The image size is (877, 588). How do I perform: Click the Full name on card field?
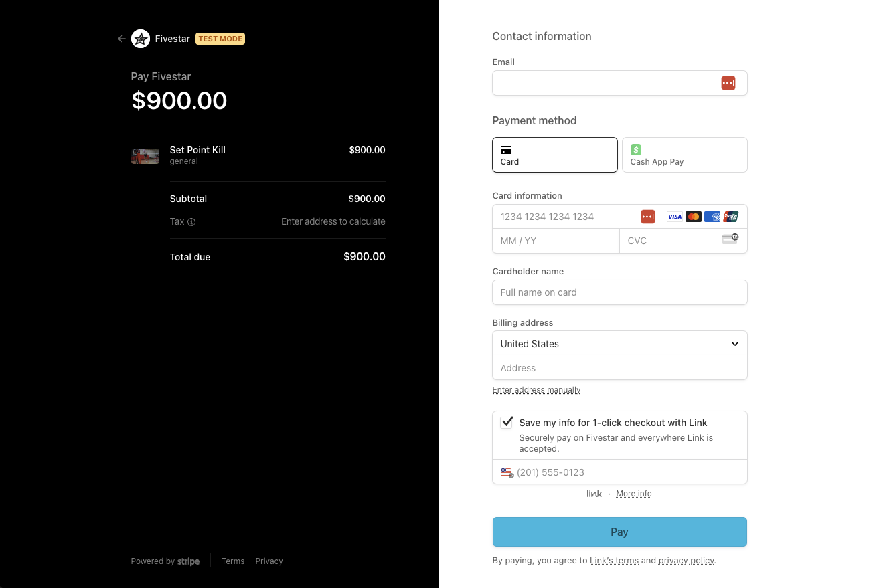pyautogui.click(x=619, y=292)
